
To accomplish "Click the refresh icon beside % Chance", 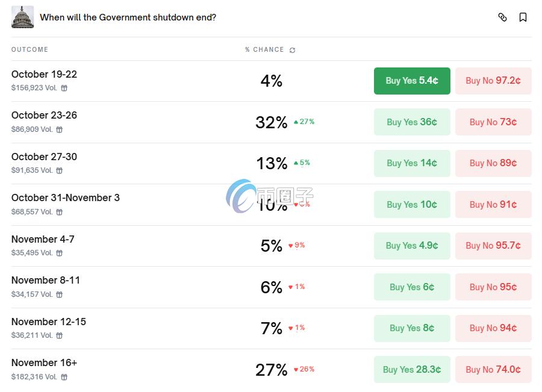I will [293, 50].
